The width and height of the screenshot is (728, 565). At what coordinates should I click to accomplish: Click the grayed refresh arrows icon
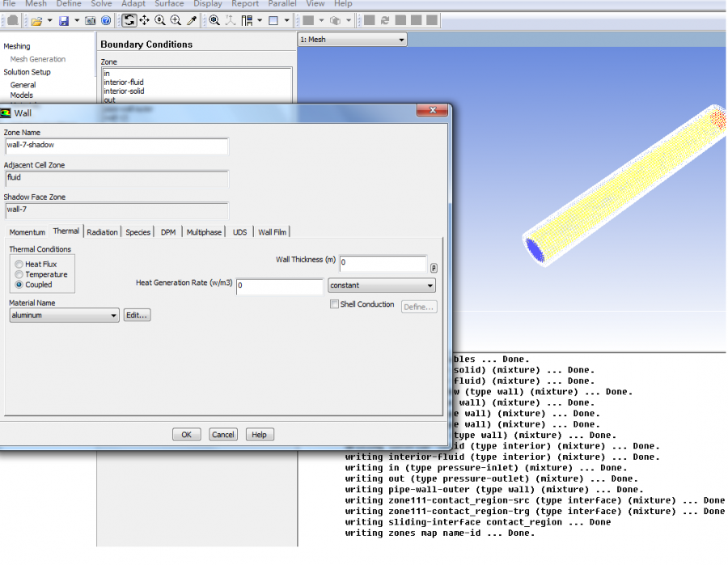[385, 20]
